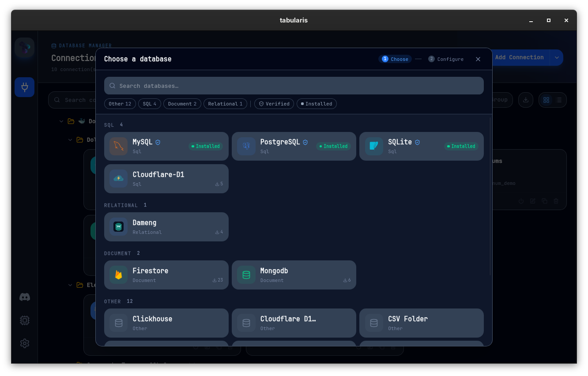Click the connections plug icon in sidebar
This screenshot has width=588, height=376.
click(25, 87)
